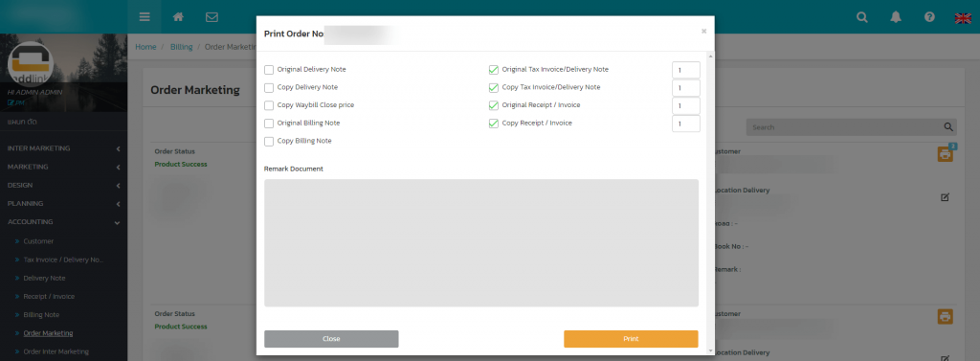Uncheck Copy Tax Invoice/Delivery Note
This screenshot has height=361, width=980.
(x=494, y=87)
